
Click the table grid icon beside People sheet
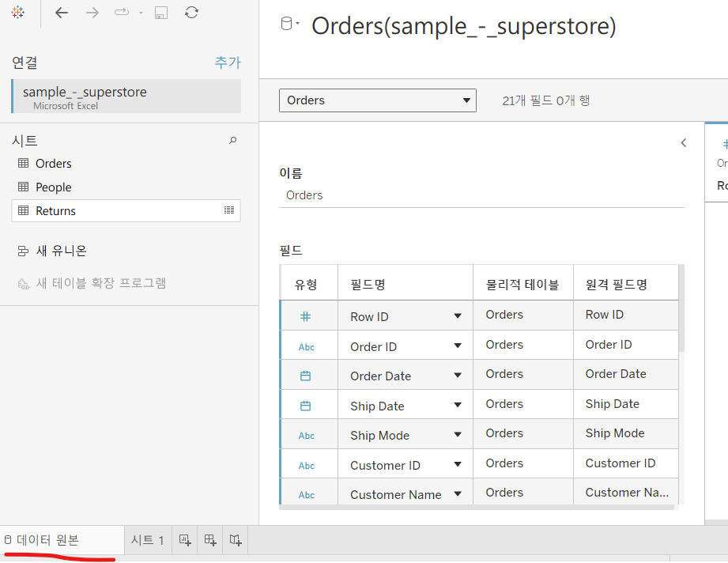(23, 187)
